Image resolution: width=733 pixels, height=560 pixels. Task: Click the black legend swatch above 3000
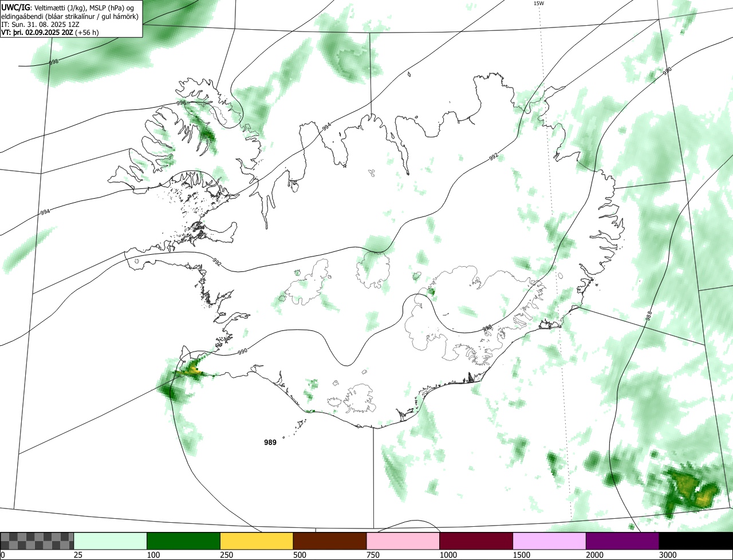pos(696,541)
